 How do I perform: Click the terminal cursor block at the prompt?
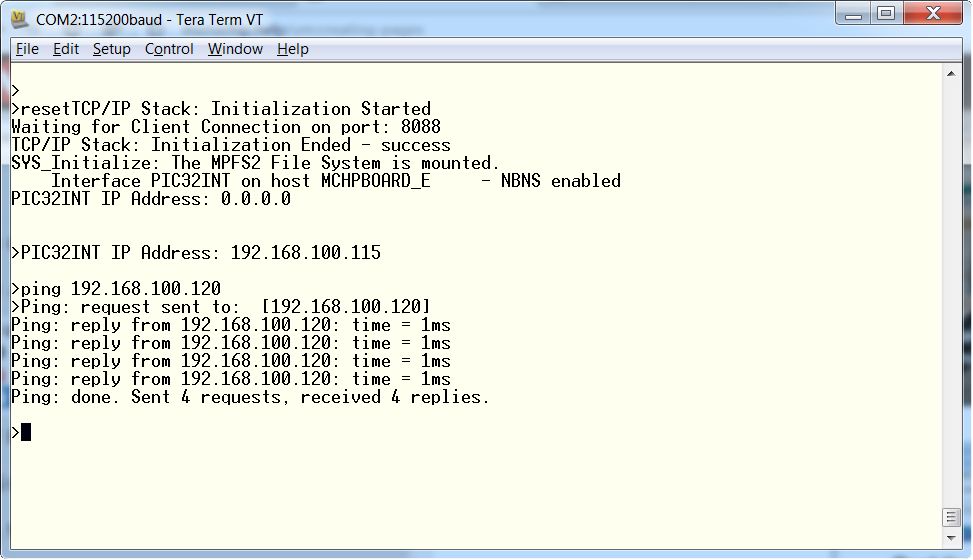26,432
